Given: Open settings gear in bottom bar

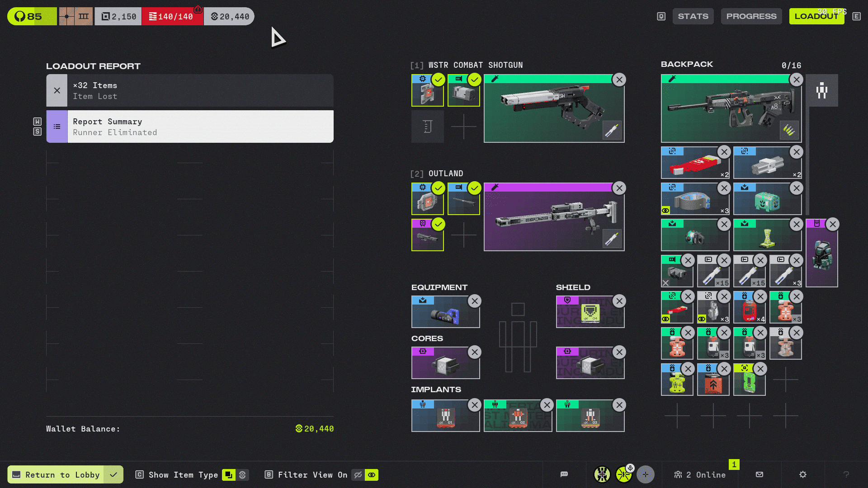Looking at the screenshot, I should pyautogui.click(x=802, y=474).
